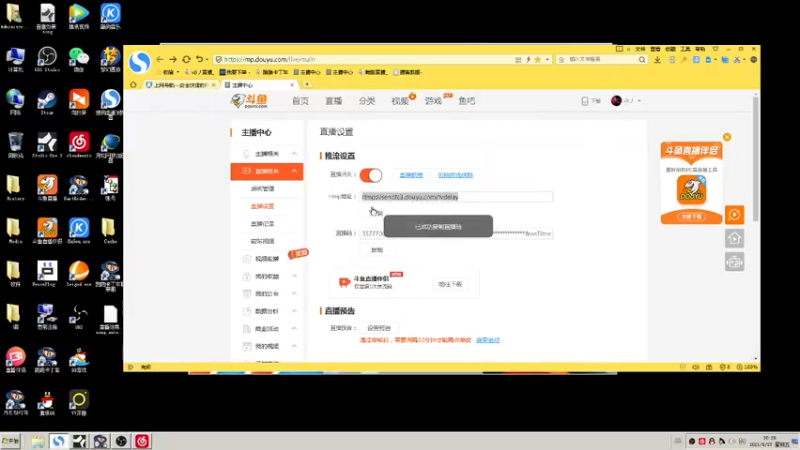Switch to the 主播中心 browser tab
Screen dimensions: 800x450
coord(260,85)
